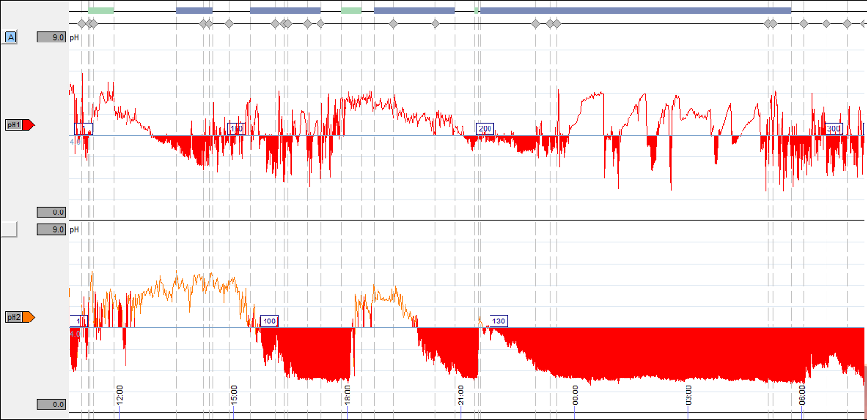868x420 pixels.
Task: Click the episode label 200 on pH1
Action: (x=485, y=128)
